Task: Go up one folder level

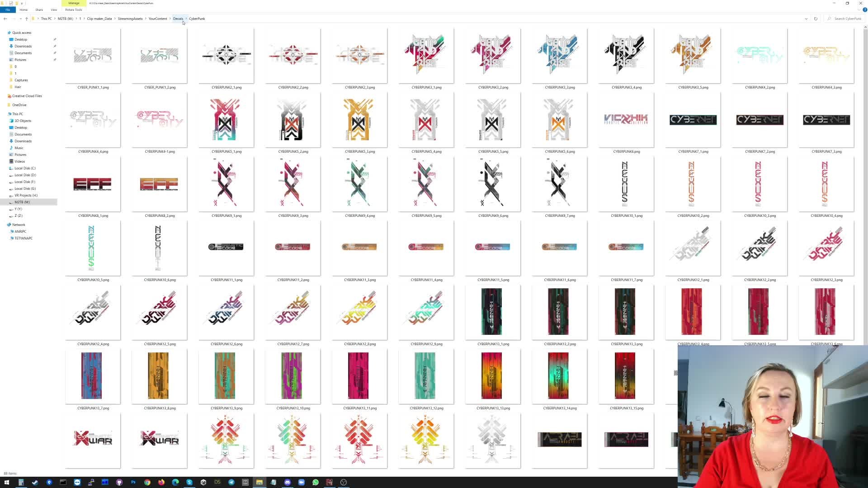Action: coord(27,19)
